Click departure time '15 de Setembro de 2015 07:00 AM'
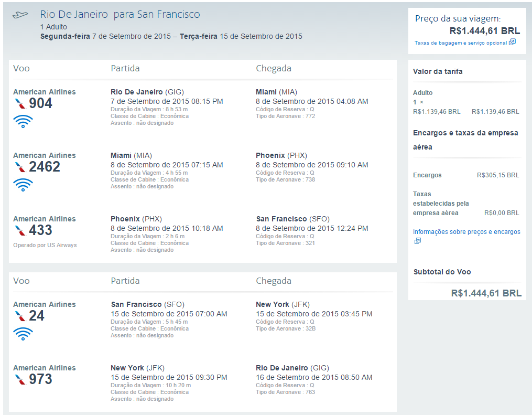 pyautogui.click(x=169, y=314)
